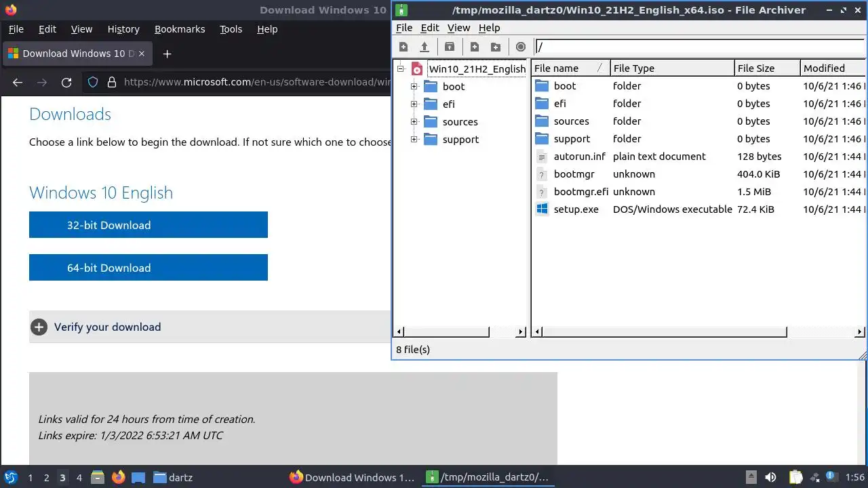Click the show desktop taskbar icon

[x=138, y=477]
